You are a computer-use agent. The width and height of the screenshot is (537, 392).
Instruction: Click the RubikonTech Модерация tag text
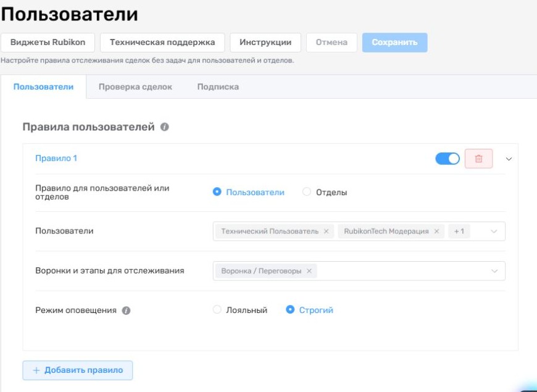(386, 231)
